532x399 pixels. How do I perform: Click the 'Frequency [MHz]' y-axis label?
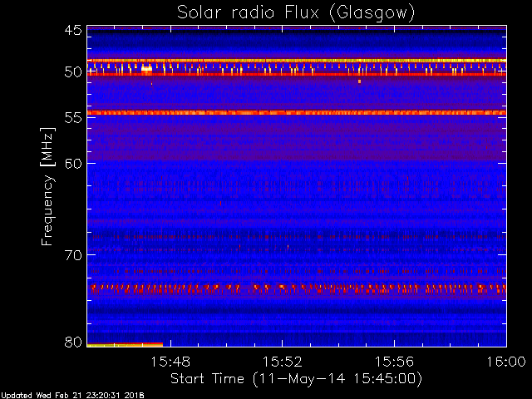click(47, 186)
